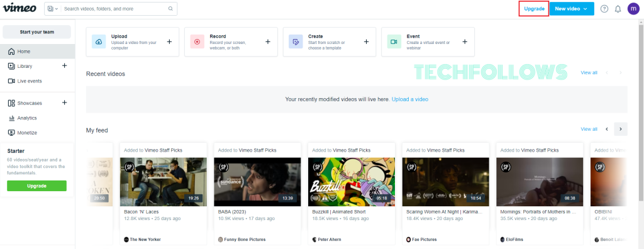Click the Start your team button
This screenshot has width=644, height=249.
pos(37,32)
